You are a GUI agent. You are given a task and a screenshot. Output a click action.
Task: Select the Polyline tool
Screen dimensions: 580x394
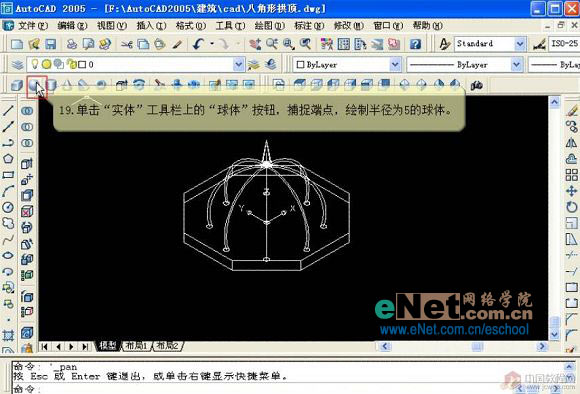(x=8, y=142)
